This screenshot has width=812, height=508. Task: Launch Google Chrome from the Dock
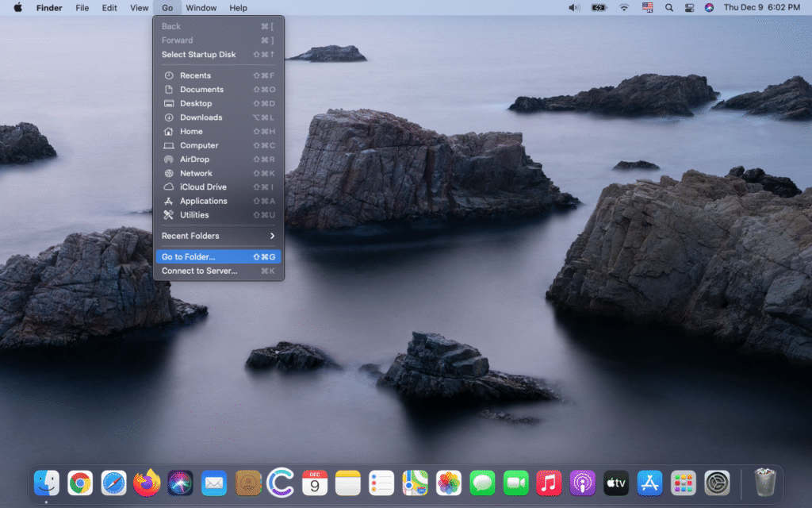point(79,483)
